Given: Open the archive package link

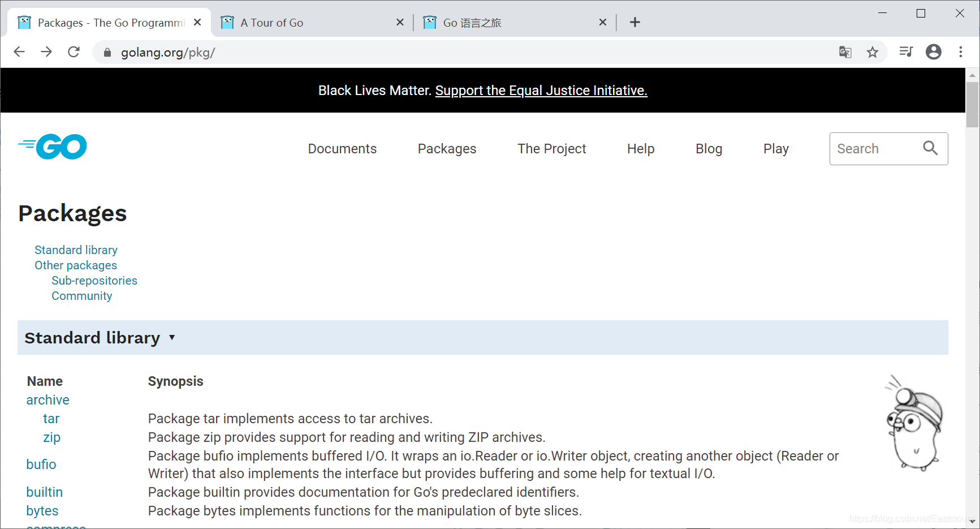Looking at the screenshot, I should point(48,400).
